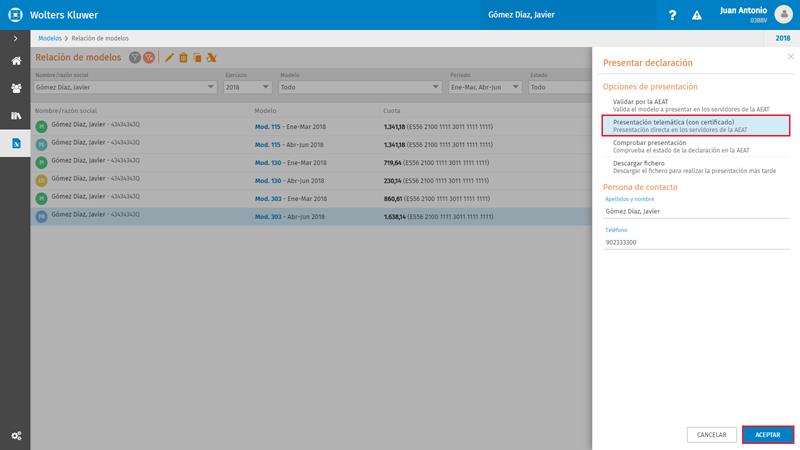
Task: Open the Nombre/razón social dropdown
Action: [x=125, y=87]
